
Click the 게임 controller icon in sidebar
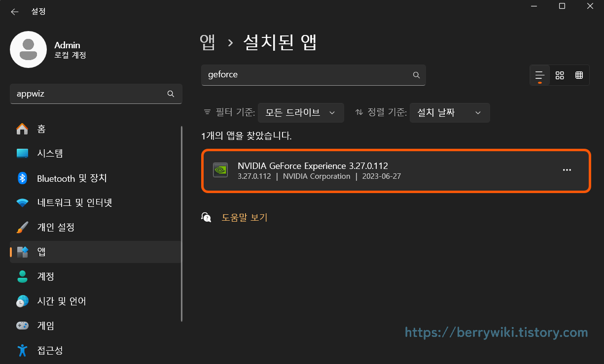(22, 326)
